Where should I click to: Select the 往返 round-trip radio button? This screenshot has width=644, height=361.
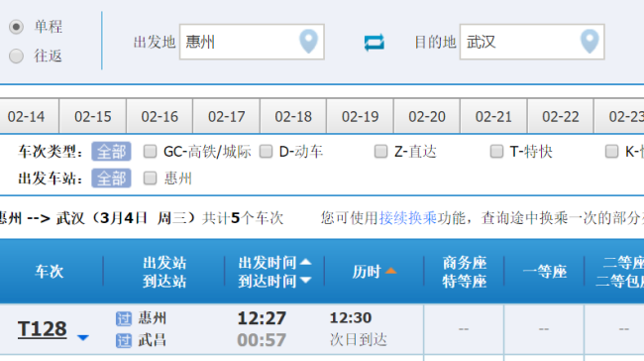16,56
